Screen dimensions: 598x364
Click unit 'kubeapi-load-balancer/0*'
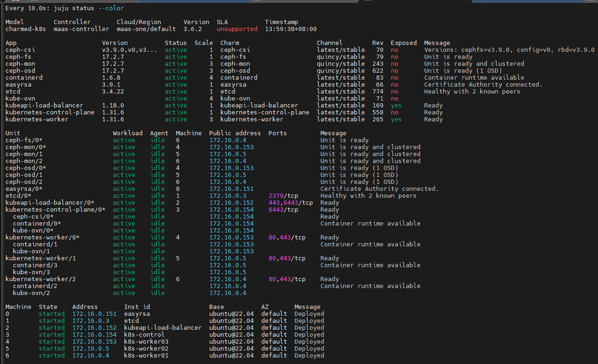(x=50, y=203)
